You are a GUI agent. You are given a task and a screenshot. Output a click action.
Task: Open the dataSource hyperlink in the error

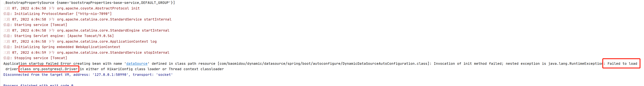(137, 64)
